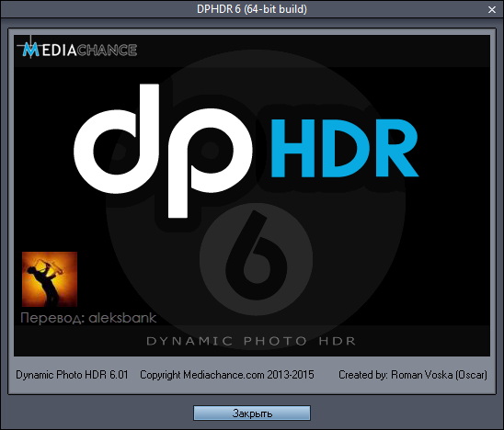Click the 'DYNAMIC PHOTO HDR' caption
Screen dimensions: 504x430
(251, 341)
